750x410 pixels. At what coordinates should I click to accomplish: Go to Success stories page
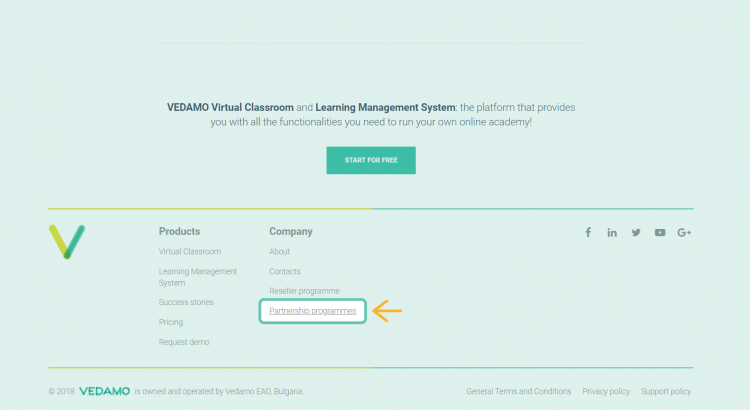pos(186,302)
